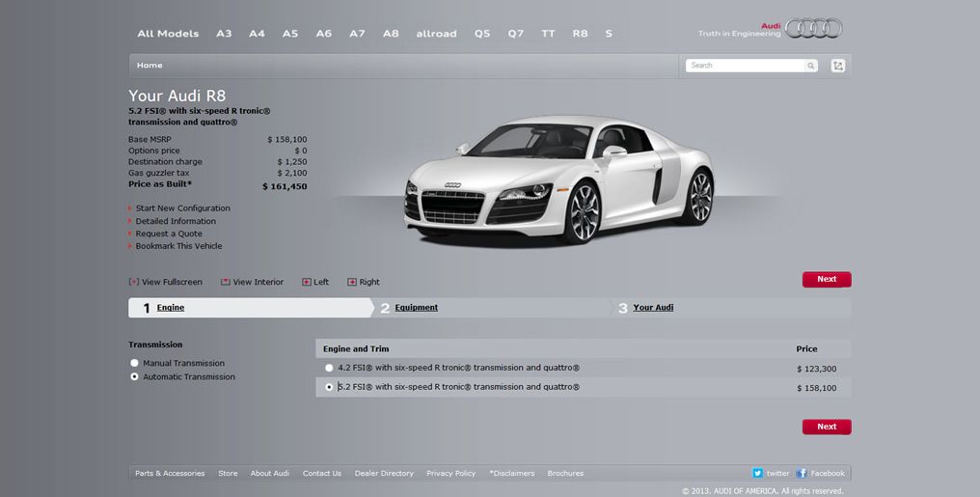Click Bookmark This Vehicle link
980x497 pixels.
coord(178,246)
